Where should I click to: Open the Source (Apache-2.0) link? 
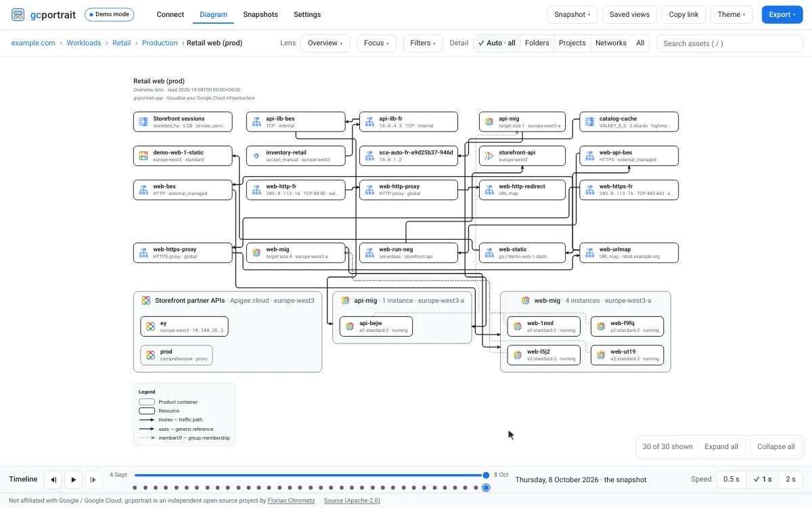pyautogui.click(x=352, y=501)
